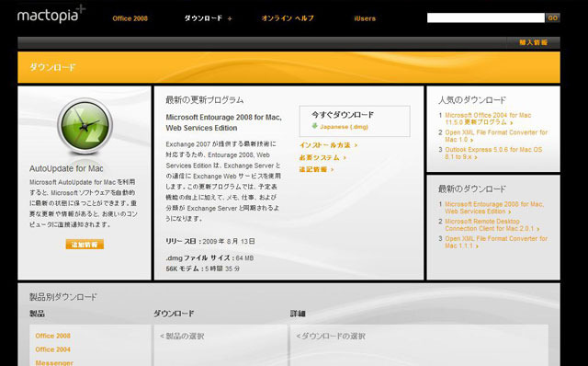The image size is (588, 366).
Task: Click the green download arrow icon
Action: tap(314, 126)
